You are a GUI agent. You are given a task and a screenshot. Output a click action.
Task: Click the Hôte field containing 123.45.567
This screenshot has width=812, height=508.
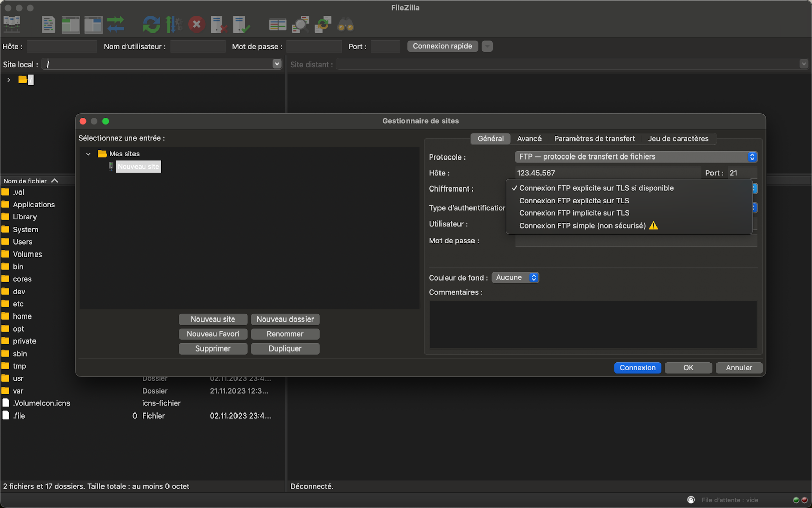click(x=608, y=173)
